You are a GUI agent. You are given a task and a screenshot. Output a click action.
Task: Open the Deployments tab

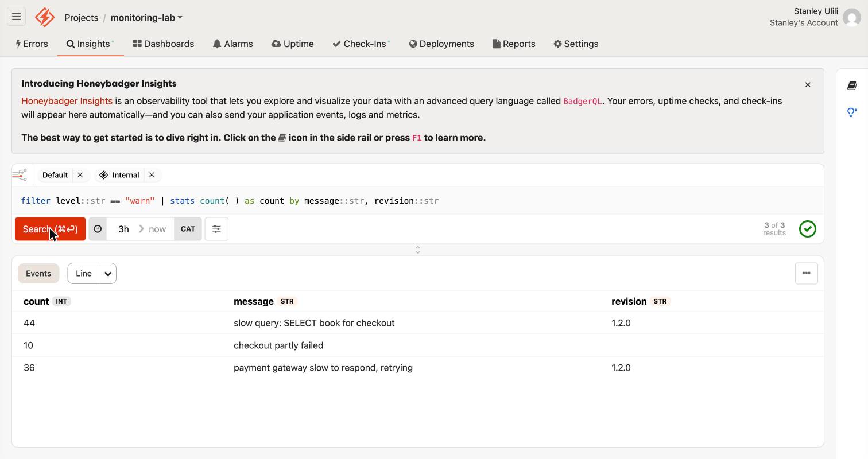click(x=441, y=44)
